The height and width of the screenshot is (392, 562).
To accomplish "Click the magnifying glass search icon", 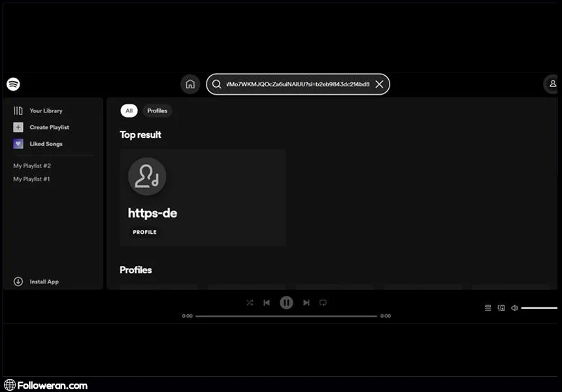I will click(217, 84).
